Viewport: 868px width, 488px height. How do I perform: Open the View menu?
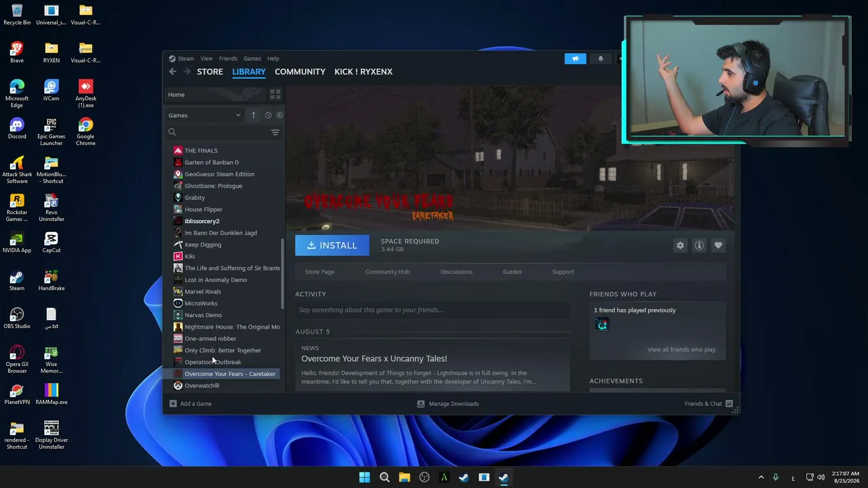point(206,58)
